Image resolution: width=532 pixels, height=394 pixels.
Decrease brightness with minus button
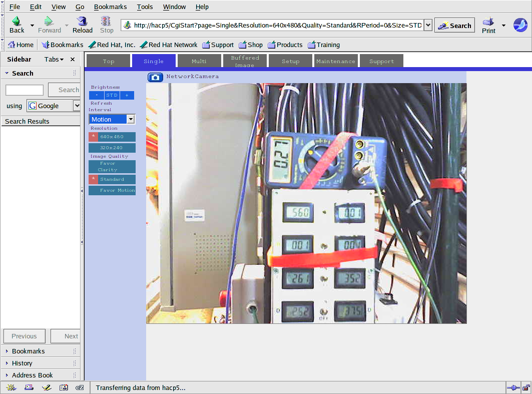(97, 95)
